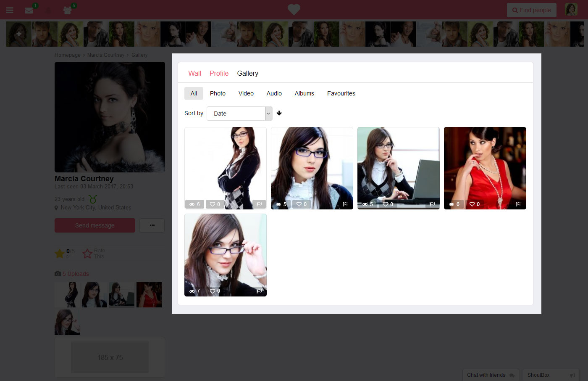Click the Send message button

pyautogui.click(x=95, y=225)
